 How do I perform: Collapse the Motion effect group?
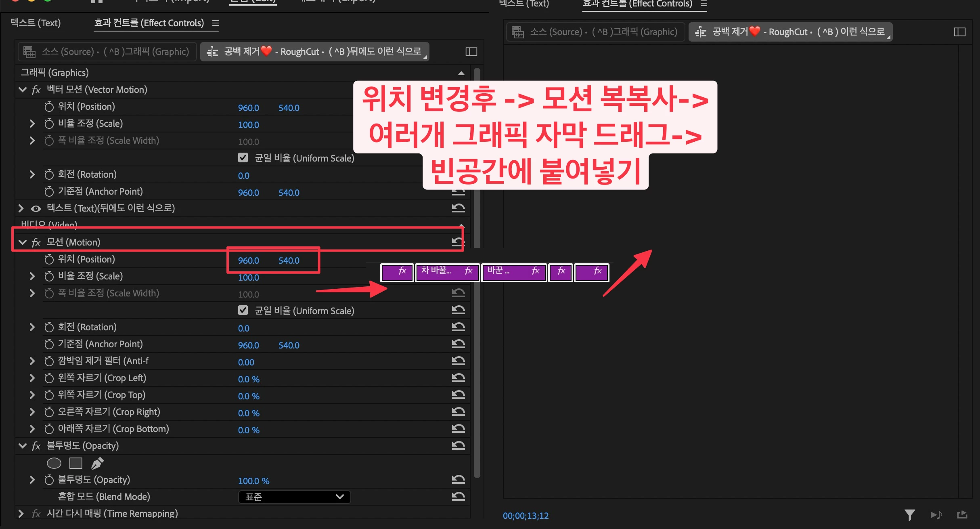tap(23, 242)
